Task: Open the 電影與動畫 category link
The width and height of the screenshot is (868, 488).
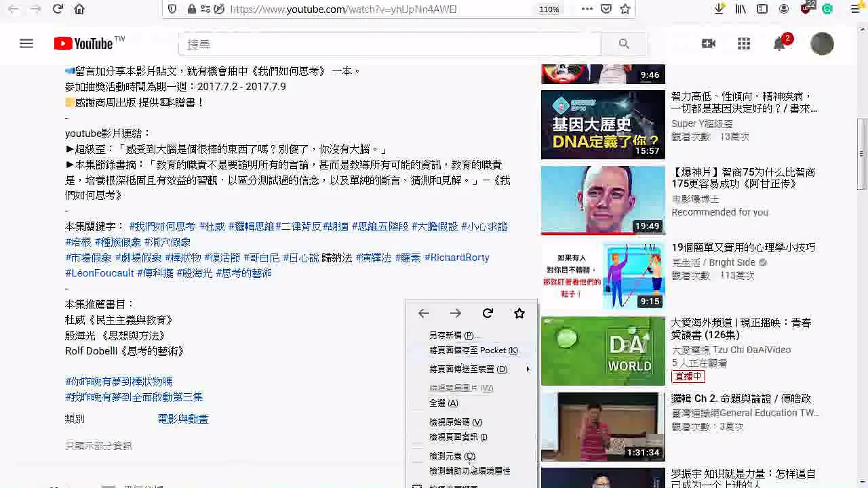Action: pyautogui.click(x=182, y=420)
